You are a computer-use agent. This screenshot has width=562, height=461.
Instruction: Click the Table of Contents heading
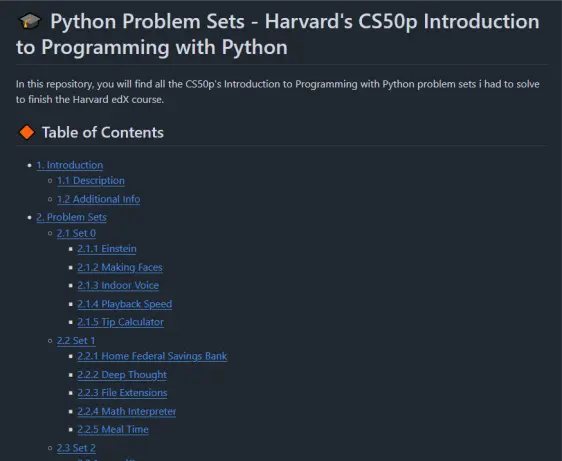pos(103,132)
